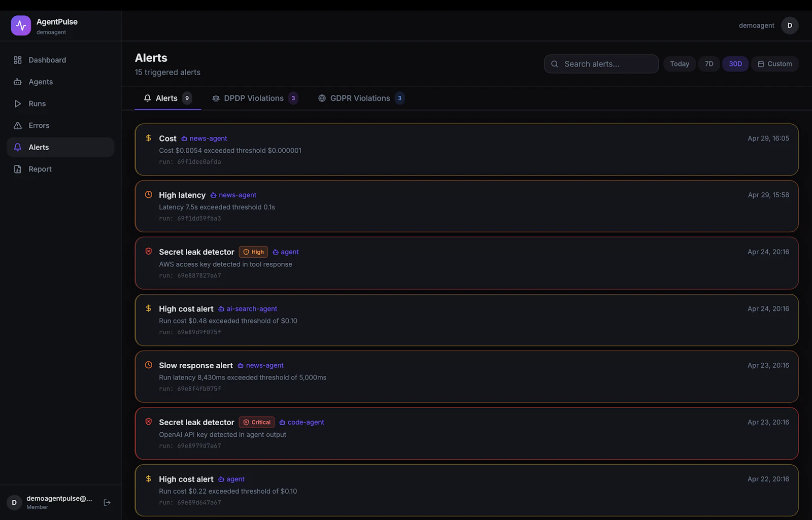This screenshot has height=520, width=812.
Task: Focus the Search alerts field
Action: click(x=601, y=64)
